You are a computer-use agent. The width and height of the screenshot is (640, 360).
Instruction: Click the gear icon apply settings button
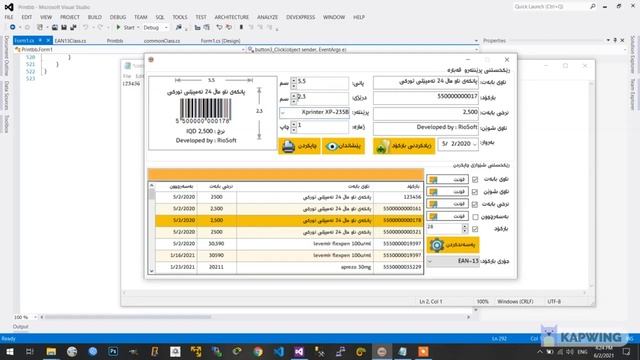click(453, 245)
